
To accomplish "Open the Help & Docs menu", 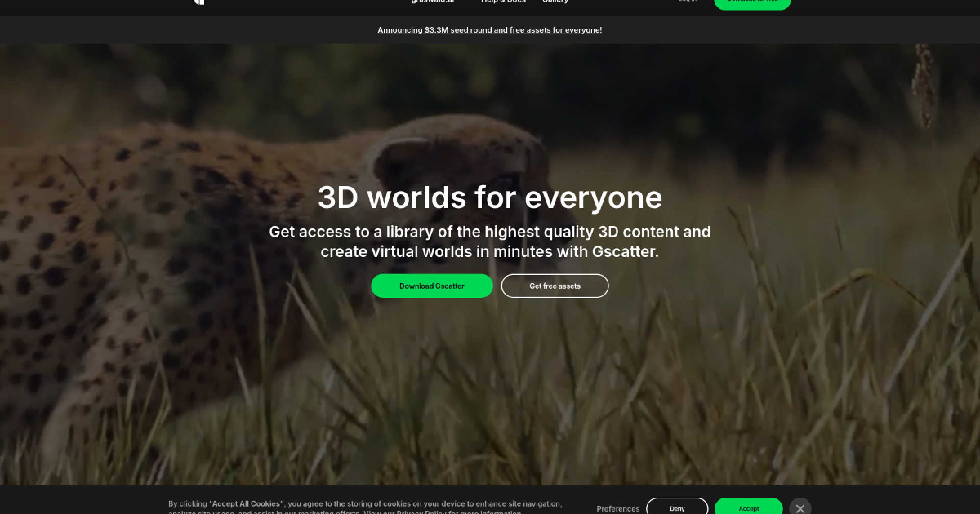I will pyautogui.click(x=502, y=2).
